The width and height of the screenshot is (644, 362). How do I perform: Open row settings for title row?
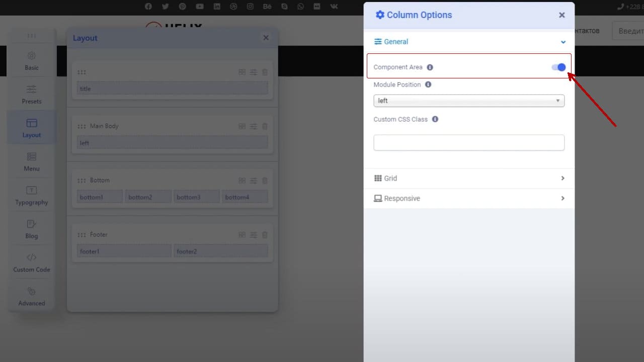pos(254,72)
